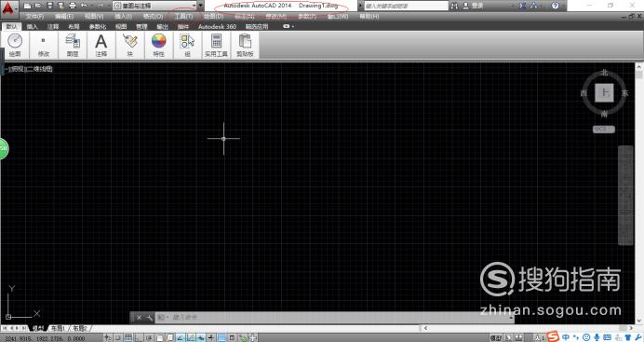644x342 pixels.
Task: Expand the 图层 (Layers) ribbon panel
Action: [73, 46]
